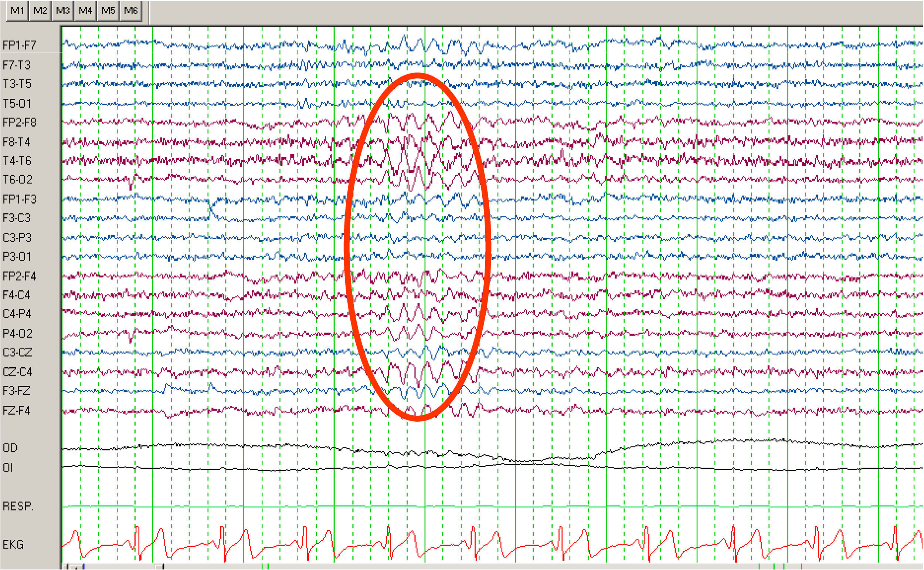Select the M3 montage button
Image resolution: width=924 pixels, height=570 pixels.
(x=63, y=11)
